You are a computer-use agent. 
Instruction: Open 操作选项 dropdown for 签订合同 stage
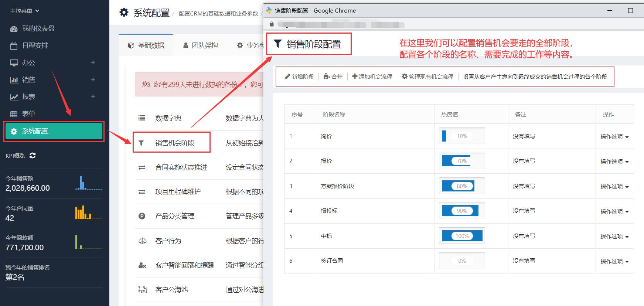[x=614, y=261]
